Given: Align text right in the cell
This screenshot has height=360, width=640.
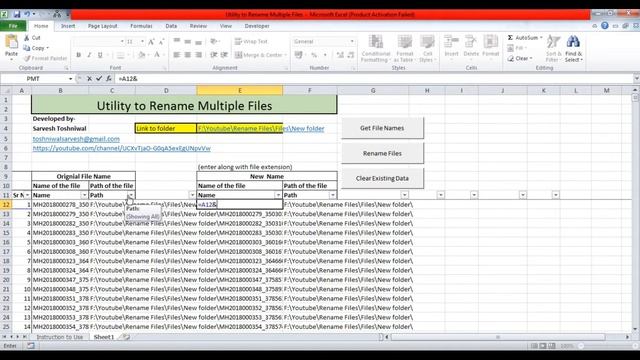Looking at the screenshot, I should pyautogui.click(x=198, y=55).
